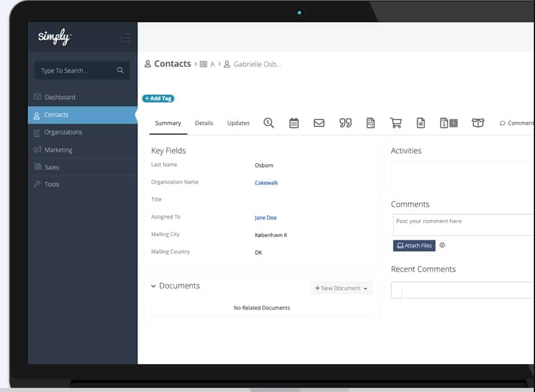Image resolution: width=535 pixels, height=392 pixels.
Task: Click the Post your comment text field
Action: click(x=462, y=224)
